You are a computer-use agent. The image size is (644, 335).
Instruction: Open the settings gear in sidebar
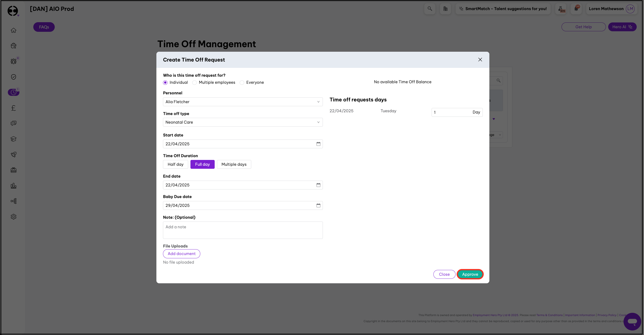point(14,217)
